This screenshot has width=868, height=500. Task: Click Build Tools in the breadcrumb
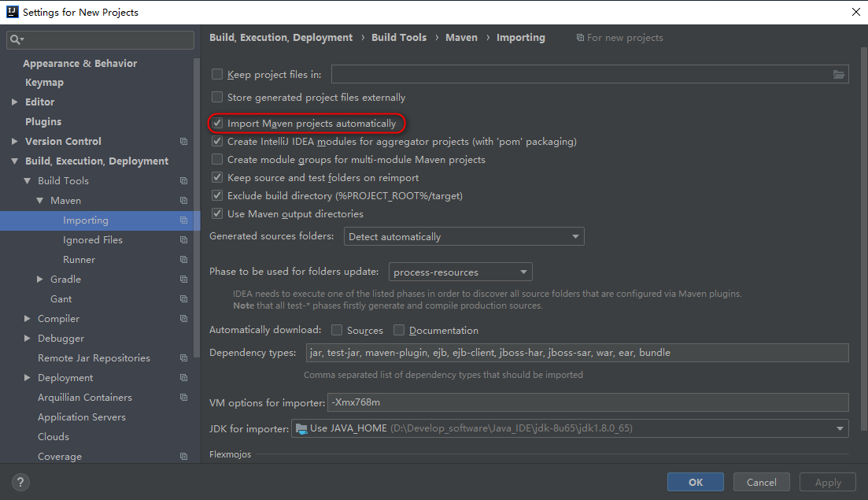point(398,37)
